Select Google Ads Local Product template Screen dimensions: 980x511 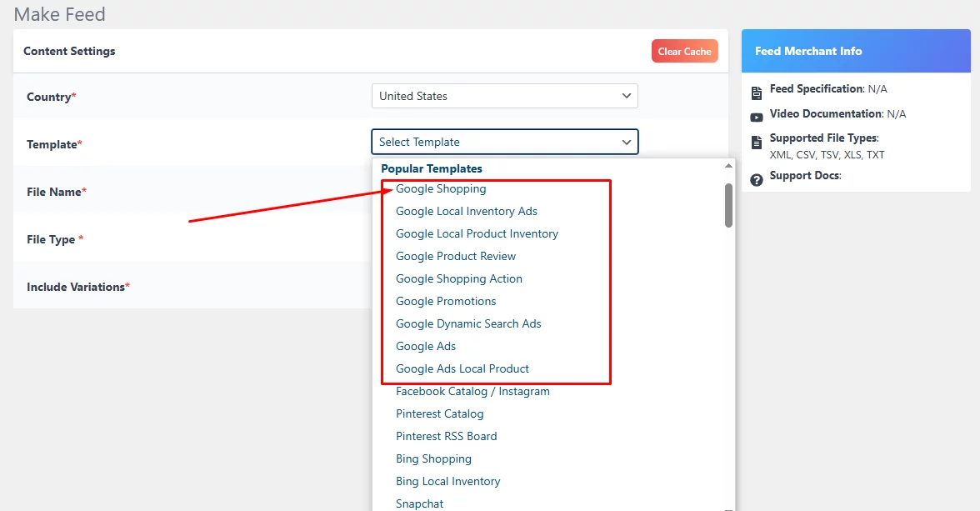462,369
